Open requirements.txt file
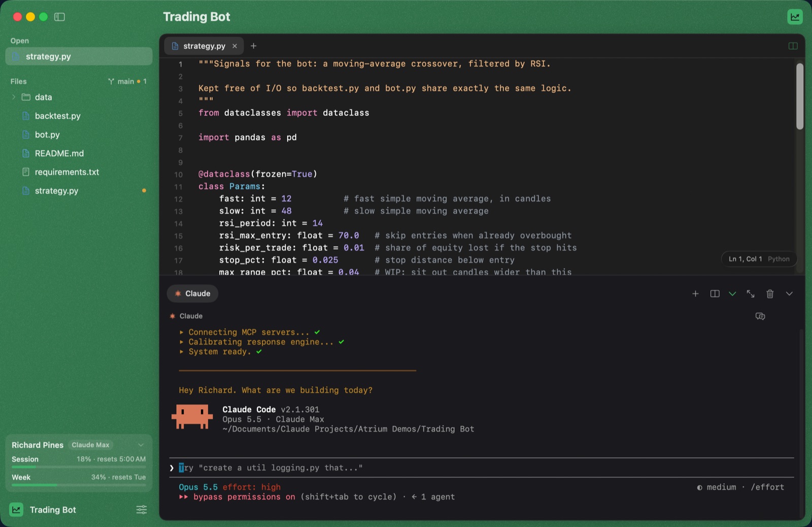 pos(66,172)
